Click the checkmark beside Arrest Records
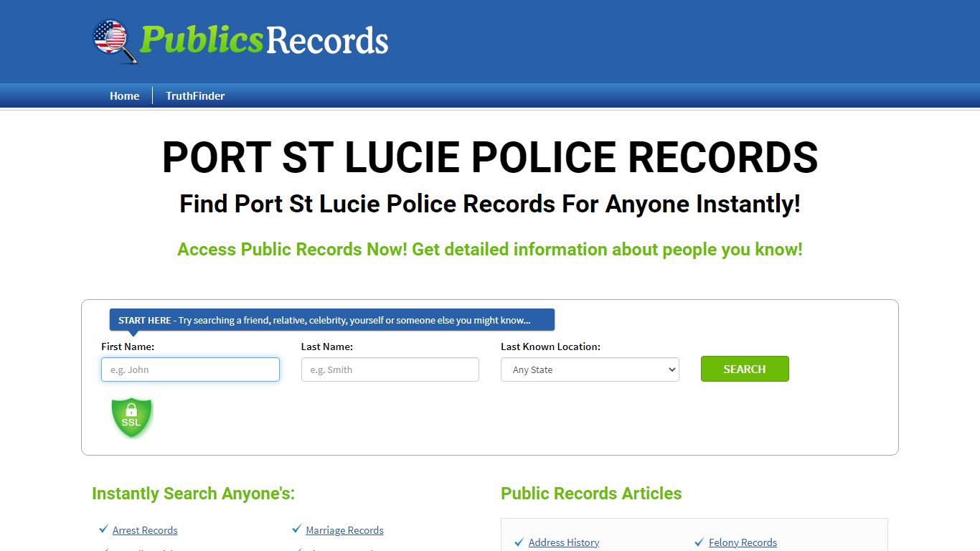This screenshot has height=551, width=980. click(103, 529)
